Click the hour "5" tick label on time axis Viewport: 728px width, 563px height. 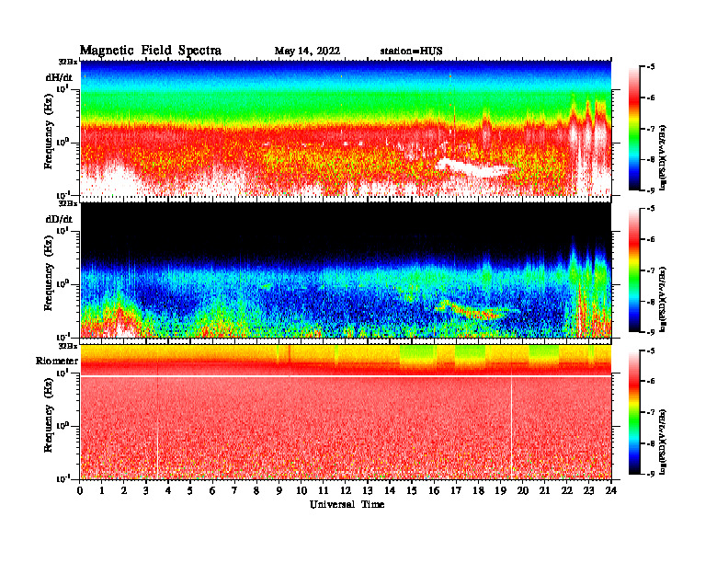[190, 490]
